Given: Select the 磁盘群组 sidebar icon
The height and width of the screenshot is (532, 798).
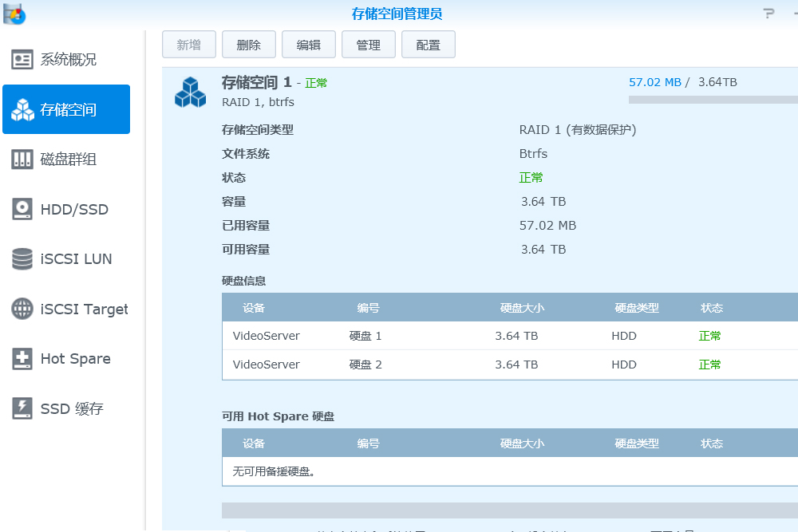Looking at the screenshot, I should (22, 159).
